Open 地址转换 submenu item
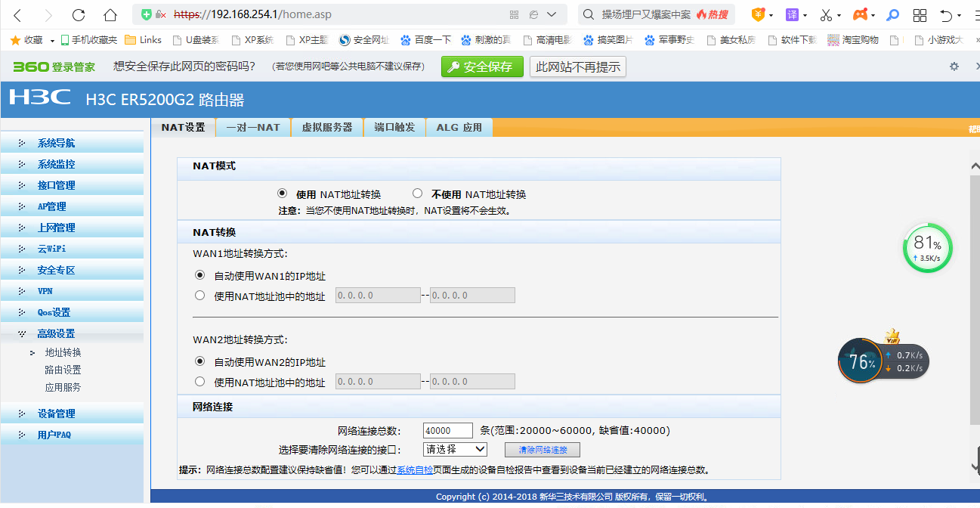This screenshot has width=980, height=508. pyautogui.click(x=63, y=352)
